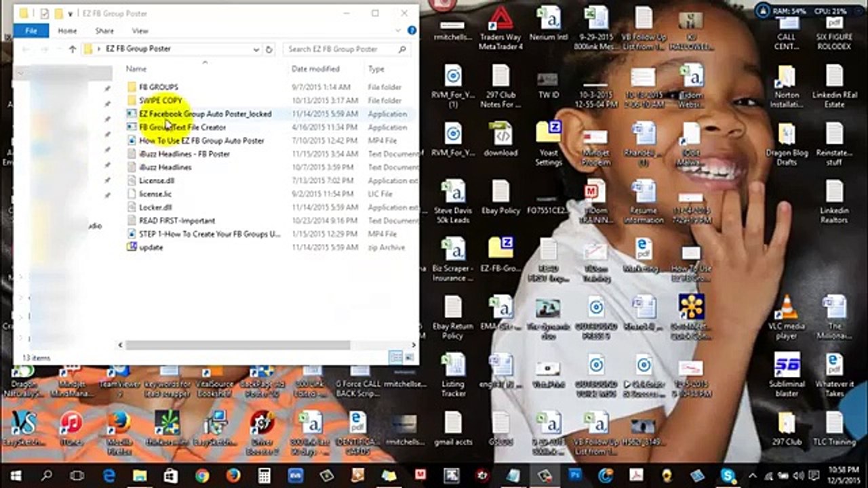Select Yoast Settings desktop zip folder
The width and height of the screenshot is (868, 488).
pyautogui.click(x=548, y=144)
